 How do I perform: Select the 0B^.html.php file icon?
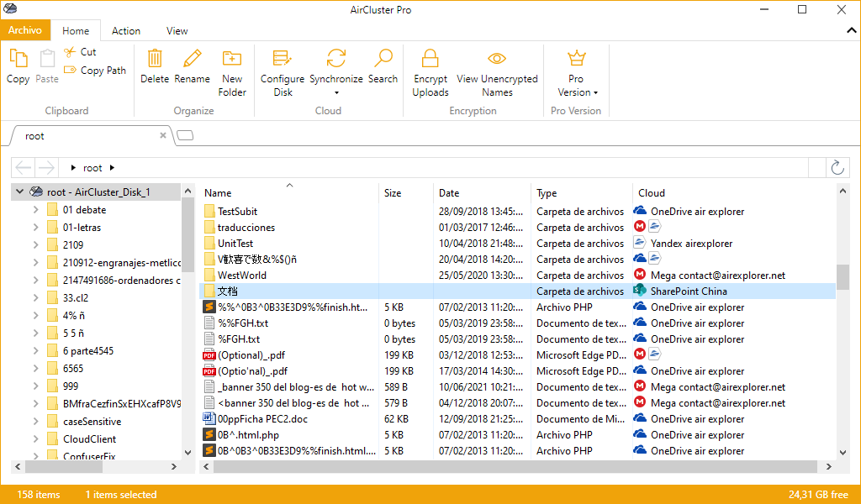209,434
